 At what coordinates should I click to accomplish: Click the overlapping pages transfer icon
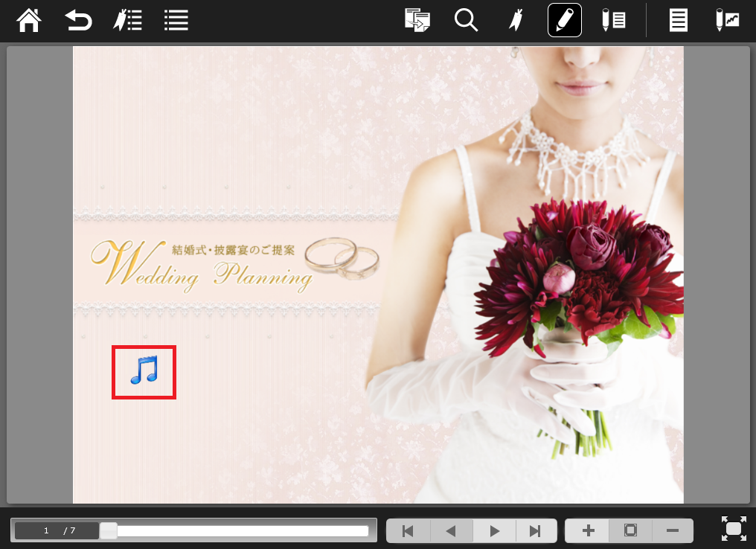(x=417, y=20)
